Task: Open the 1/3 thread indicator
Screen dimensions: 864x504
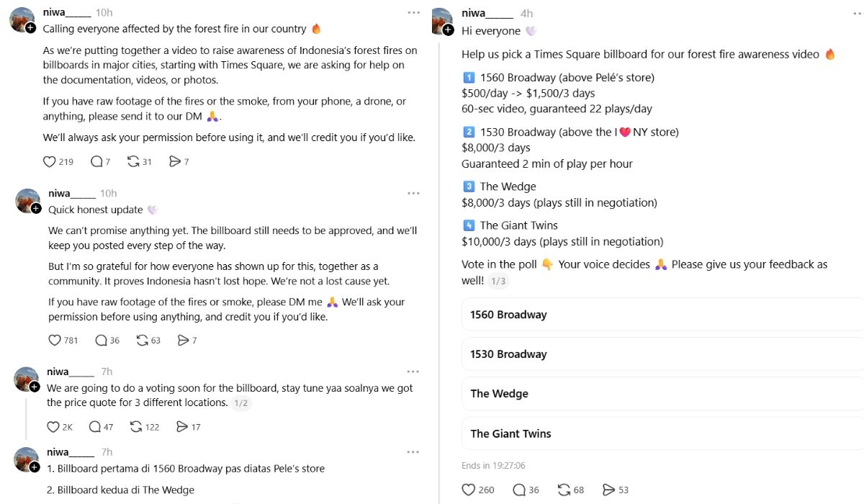Action: point(498,281)
